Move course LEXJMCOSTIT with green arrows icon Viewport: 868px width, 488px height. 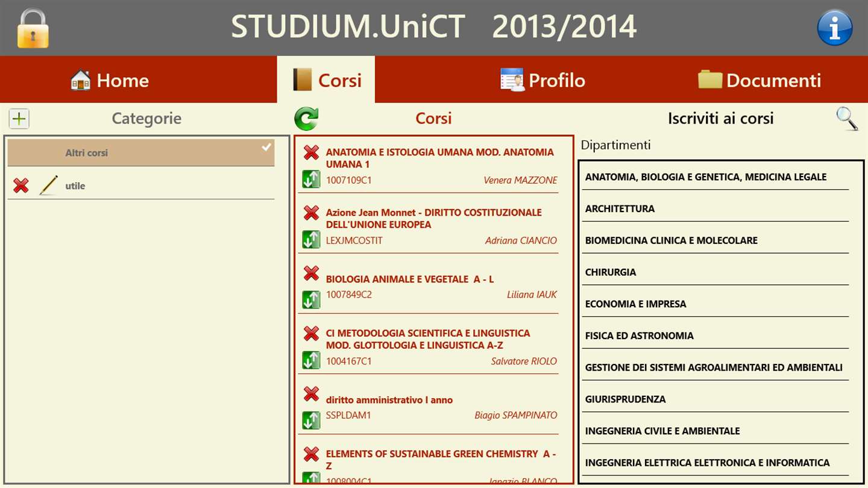311,240
